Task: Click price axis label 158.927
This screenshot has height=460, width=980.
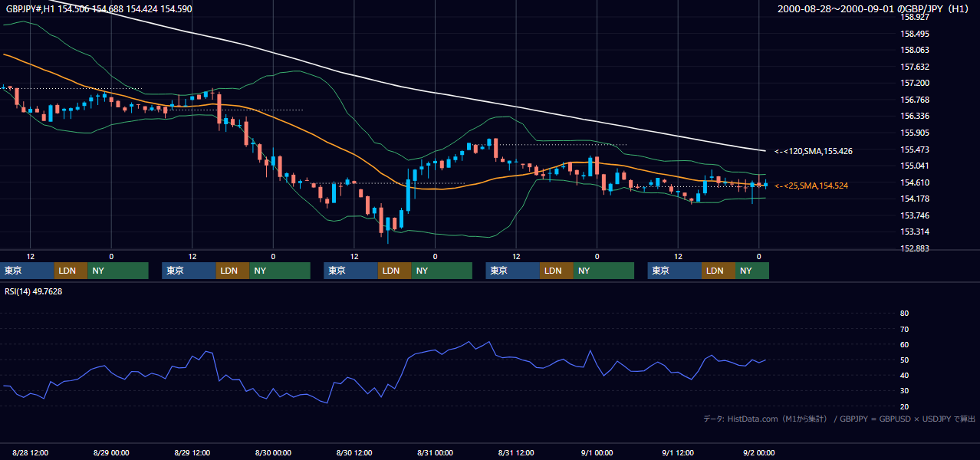Action: pyautogui.click(x=915, y=17)
